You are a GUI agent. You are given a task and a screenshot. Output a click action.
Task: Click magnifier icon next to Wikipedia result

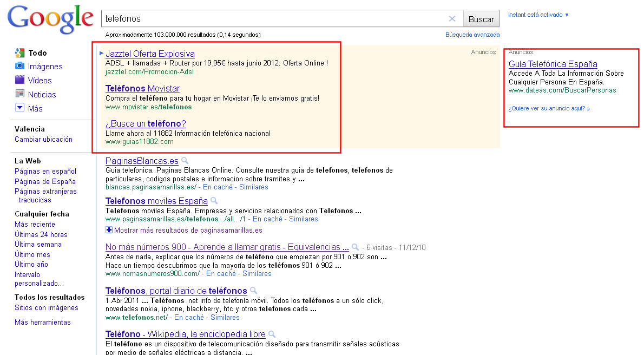coord(272,334)
